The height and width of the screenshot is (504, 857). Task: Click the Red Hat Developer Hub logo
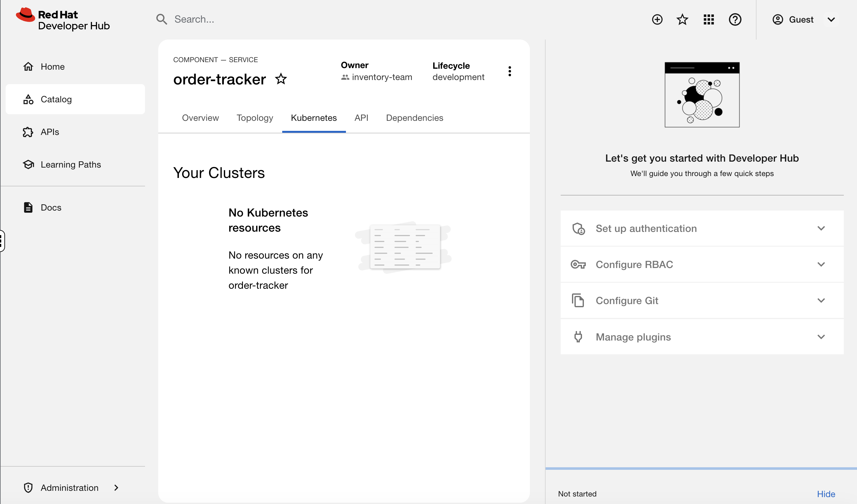tap(63, 20)
